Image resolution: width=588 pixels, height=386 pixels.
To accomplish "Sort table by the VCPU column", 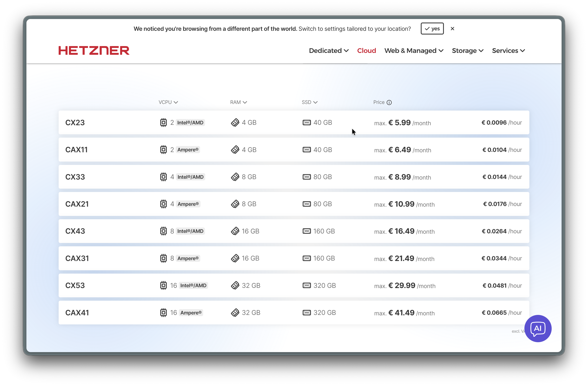I will coord(168,102).
